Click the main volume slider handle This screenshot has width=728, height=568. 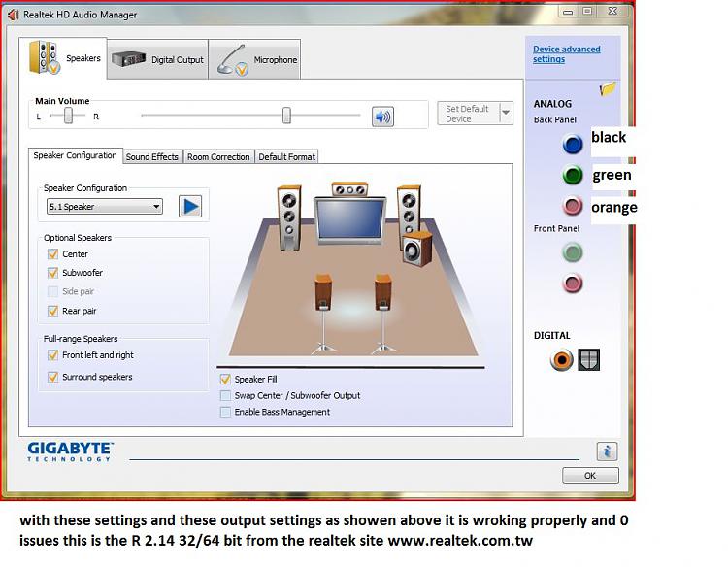286,116
